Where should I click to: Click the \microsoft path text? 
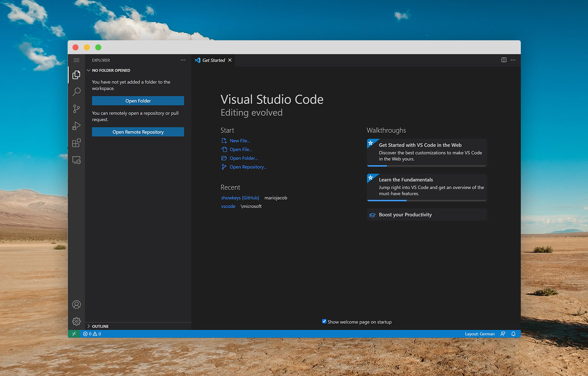tap(251, 206)
